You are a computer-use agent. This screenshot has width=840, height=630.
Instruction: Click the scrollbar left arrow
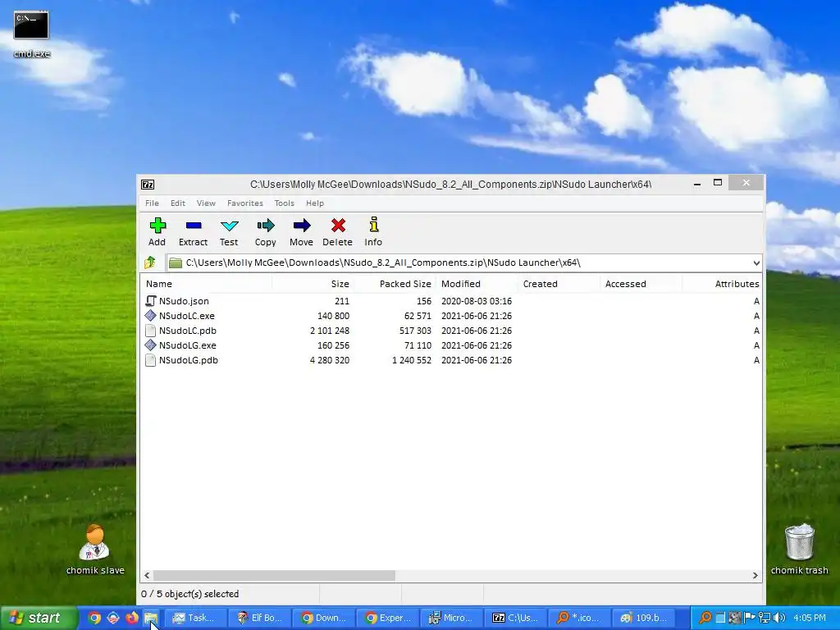click(x=147, y=575)
